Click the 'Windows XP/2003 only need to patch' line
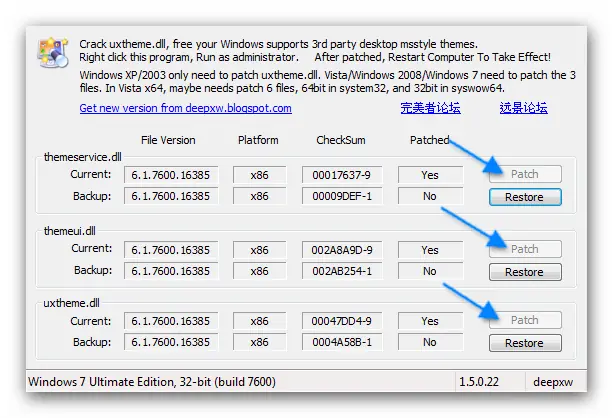This screenshot has width=613, height=418. 328,75
